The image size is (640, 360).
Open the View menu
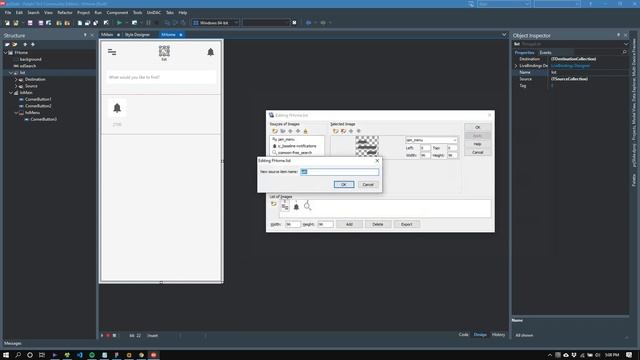point(48,13)
